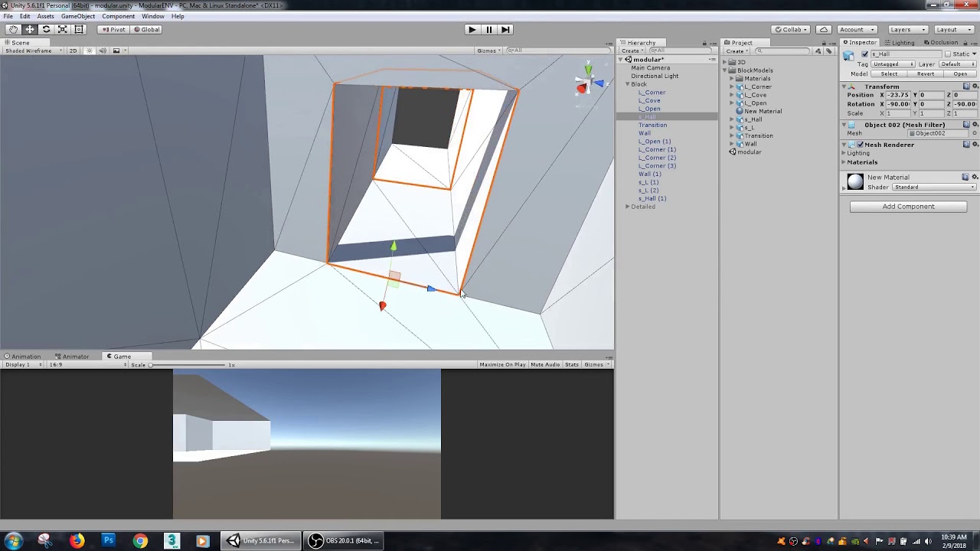Click the blue Z-axis move handle
This screenshot has height=551, width=980.
point(431,289)
